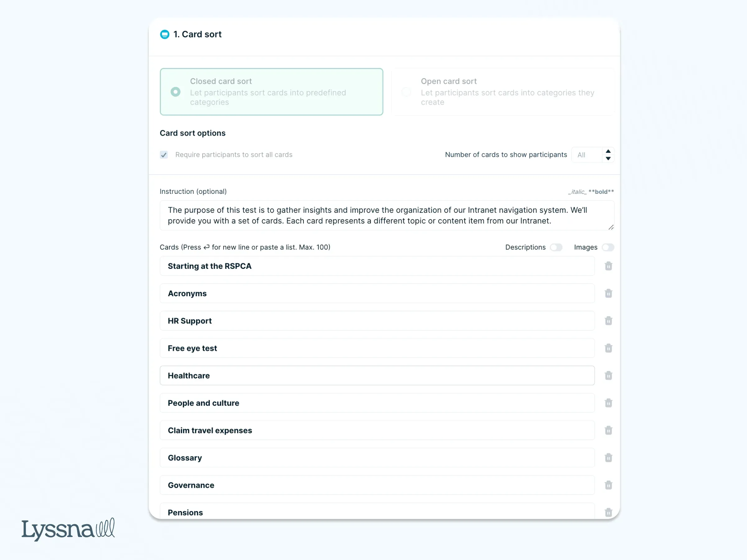Delete the HR Support card
The width and height of the screenshot is (747, 560).
pyautogui.click(x=608, y=321)
